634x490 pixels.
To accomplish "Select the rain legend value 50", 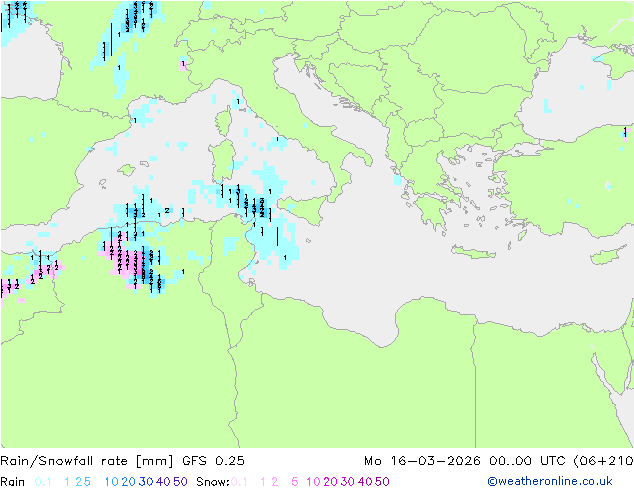I will (180, 482).
